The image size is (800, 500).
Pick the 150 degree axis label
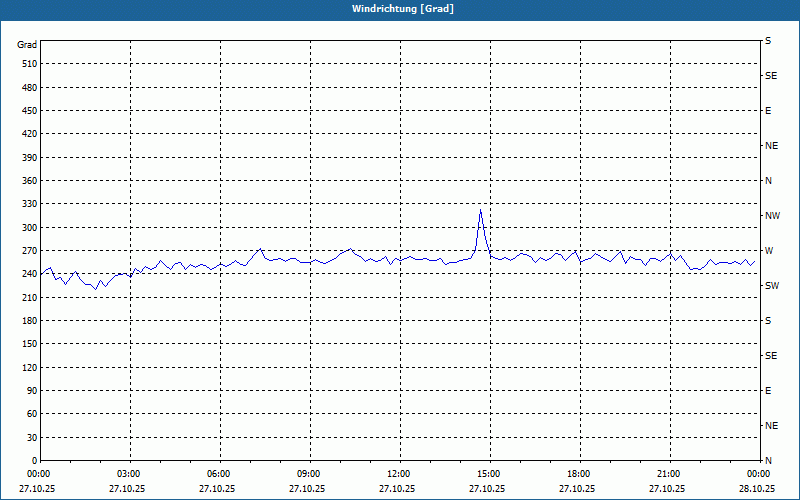click(30, 344)
